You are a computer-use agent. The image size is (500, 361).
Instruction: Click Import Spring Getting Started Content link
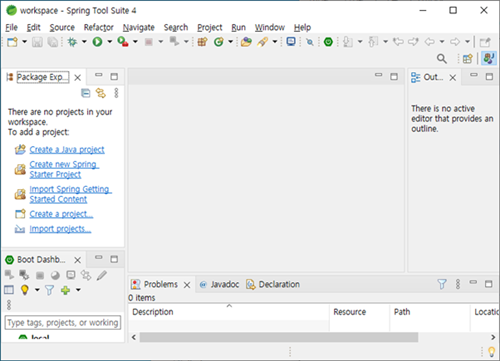pyautogui.click(x=70, y=194)
